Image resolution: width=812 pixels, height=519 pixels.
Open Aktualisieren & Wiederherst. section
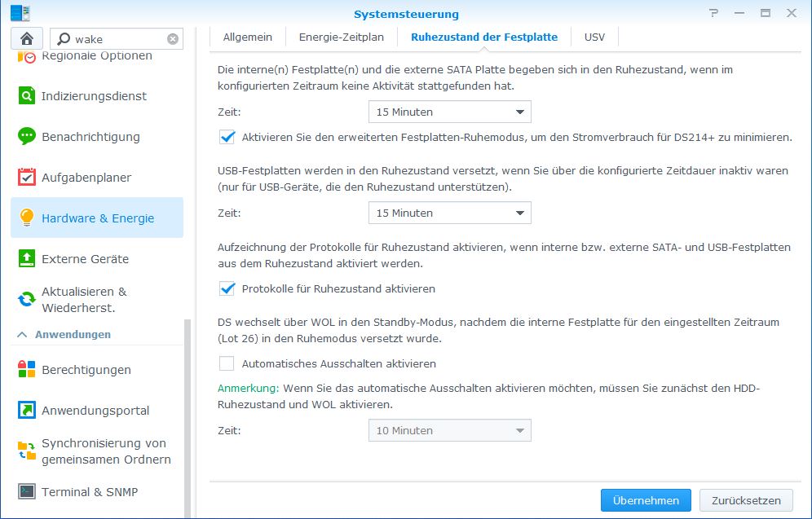click(84, 300)
